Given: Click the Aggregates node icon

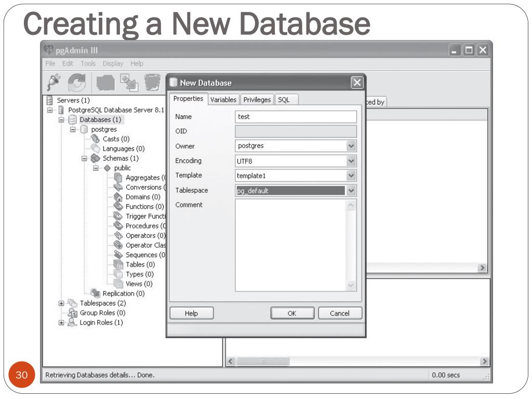Looking at the screenshot, I should (118, 178).
